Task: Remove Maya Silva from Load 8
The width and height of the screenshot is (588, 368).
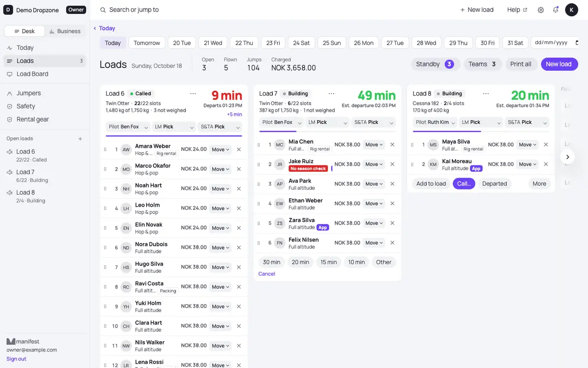Action: 546,145
